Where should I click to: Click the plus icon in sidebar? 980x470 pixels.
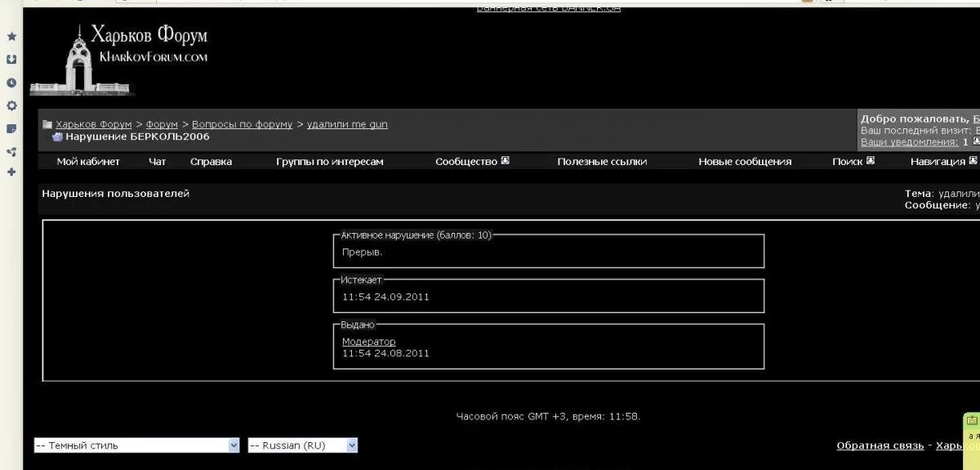(11, 172)
